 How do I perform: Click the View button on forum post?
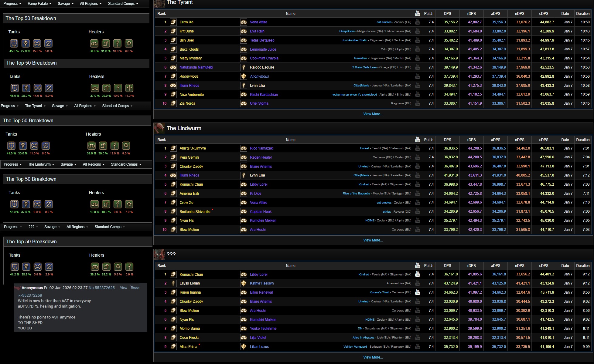point(124,288)
